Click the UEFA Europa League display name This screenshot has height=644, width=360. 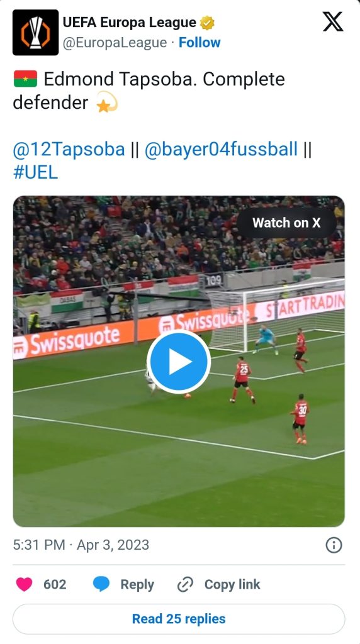[130, 22]
